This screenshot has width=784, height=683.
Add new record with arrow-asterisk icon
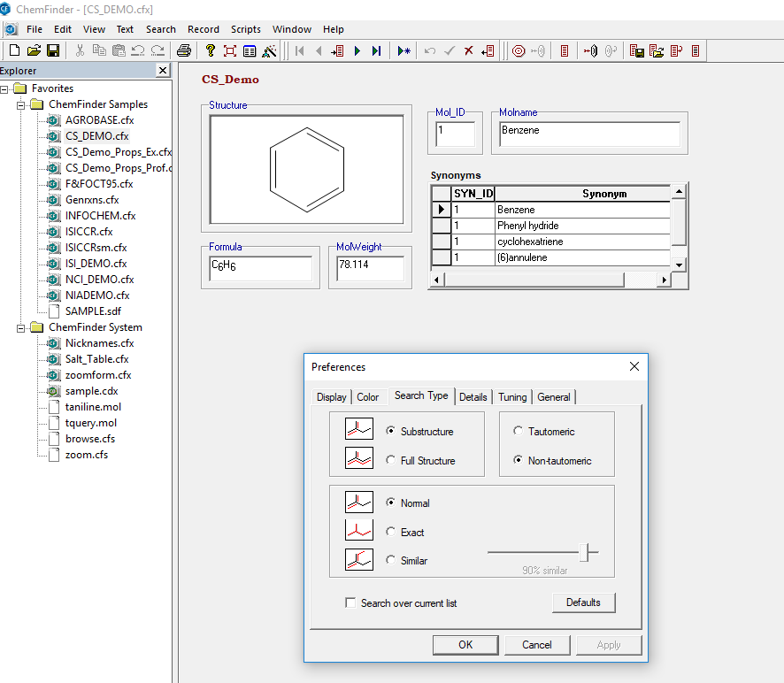pos(404,50)
